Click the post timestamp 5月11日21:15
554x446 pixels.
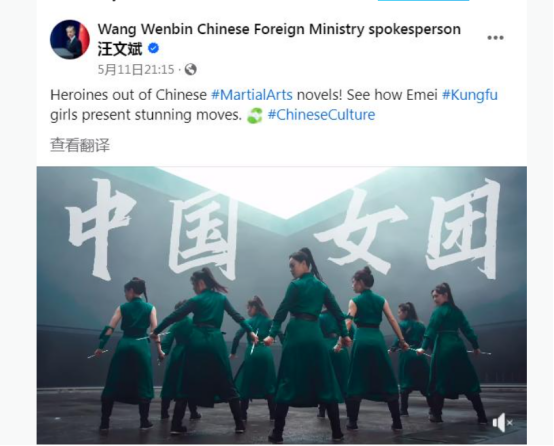coord(136,70)
